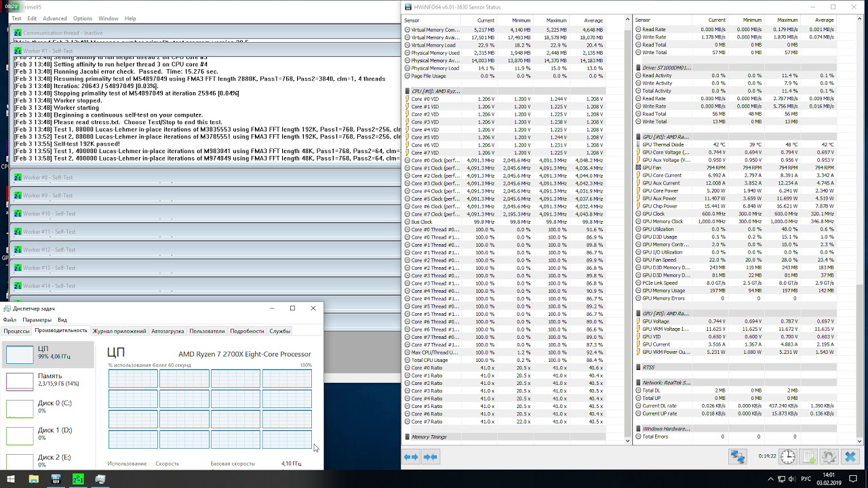Click HWiNFO taskbar icon
This screenshot has width=868, height=488.
(x=56, y=479)
